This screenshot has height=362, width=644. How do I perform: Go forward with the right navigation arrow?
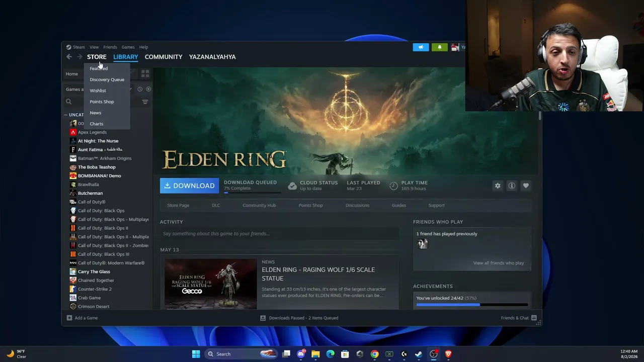pyautogui.click(x=79, y=57)
